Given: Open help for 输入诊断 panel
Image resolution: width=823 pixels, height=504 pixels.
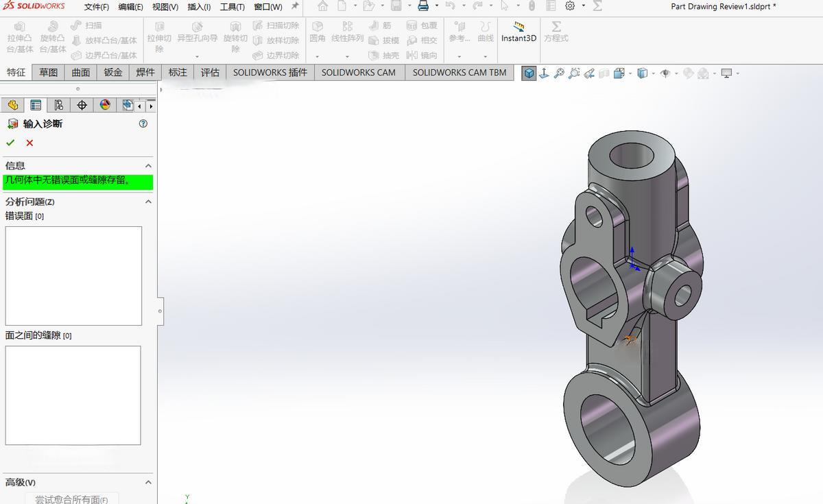Looking at the screenshot, I should 143,123.
